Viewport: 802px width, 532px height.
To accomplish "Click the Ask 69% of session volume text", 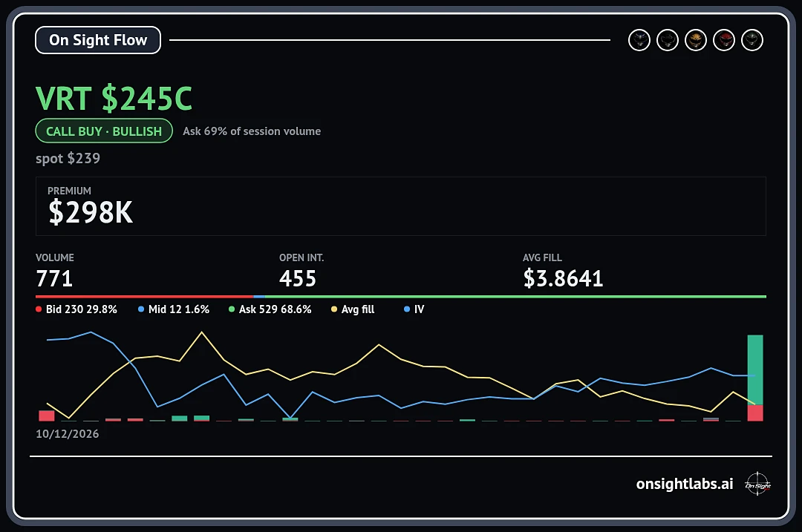I will (x=252, y=131).
